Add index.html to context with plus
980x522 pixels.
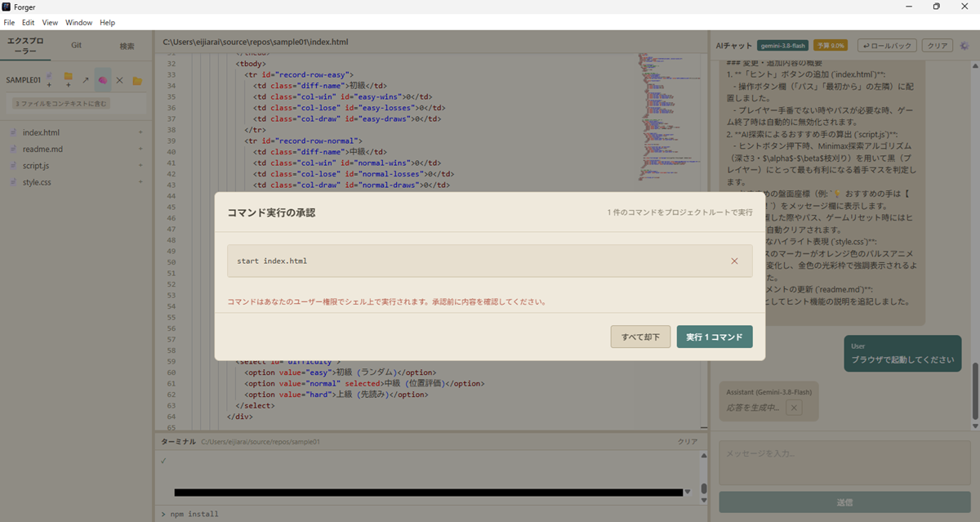click(x=140, y=132)
